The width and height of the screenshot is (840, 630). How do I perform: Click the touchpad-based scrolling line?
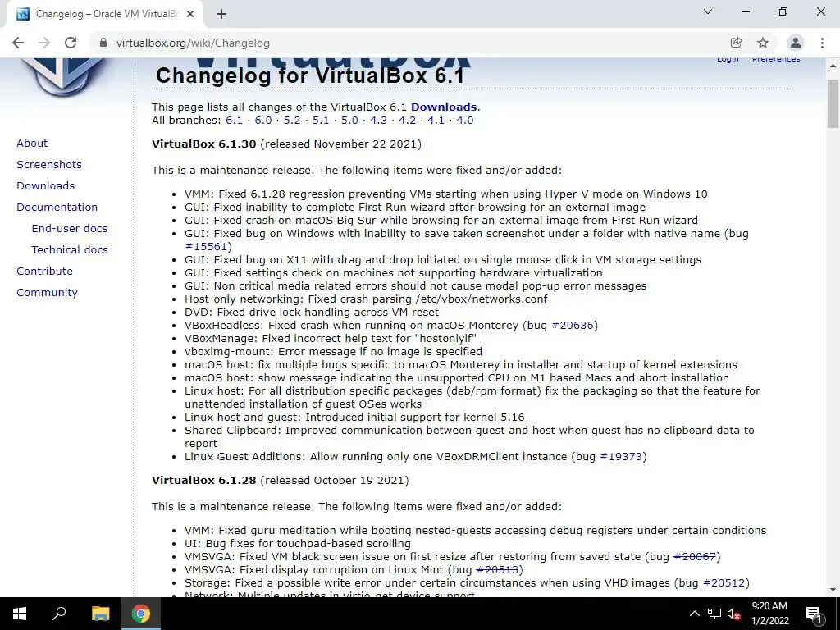click(298, 543)
